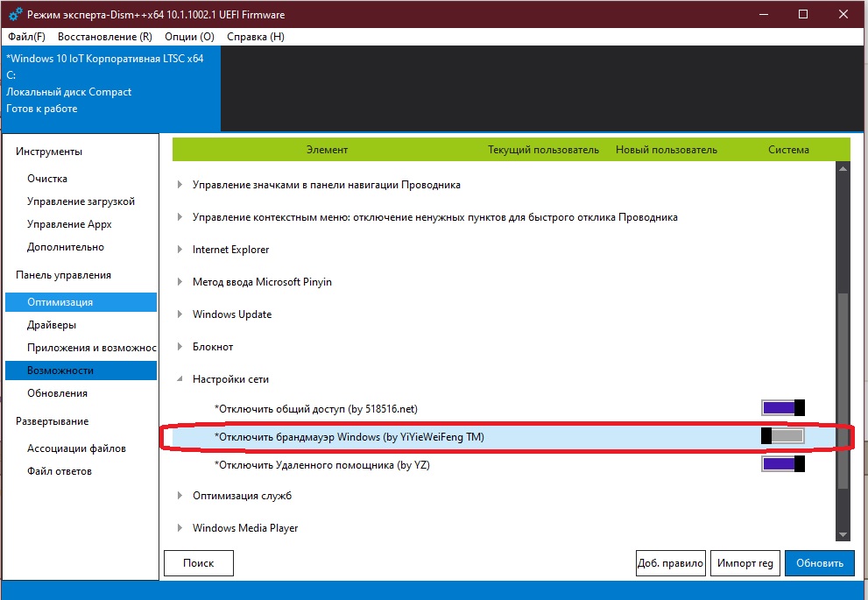868x600 pixels.
Task: Click the Система column header
Action: tap(789, 150)
